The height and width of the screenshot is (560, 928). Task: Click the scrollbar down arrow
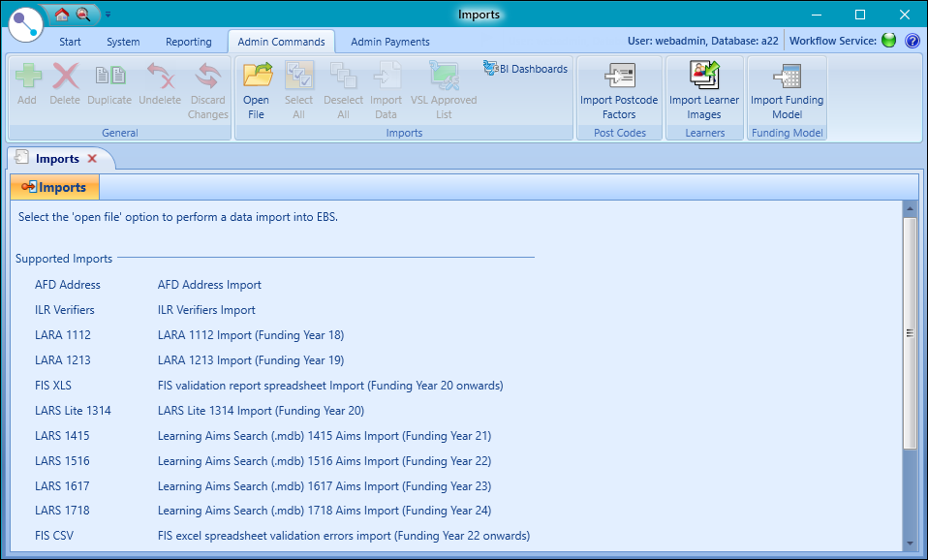pyautogui.click(x=911, y=543)
